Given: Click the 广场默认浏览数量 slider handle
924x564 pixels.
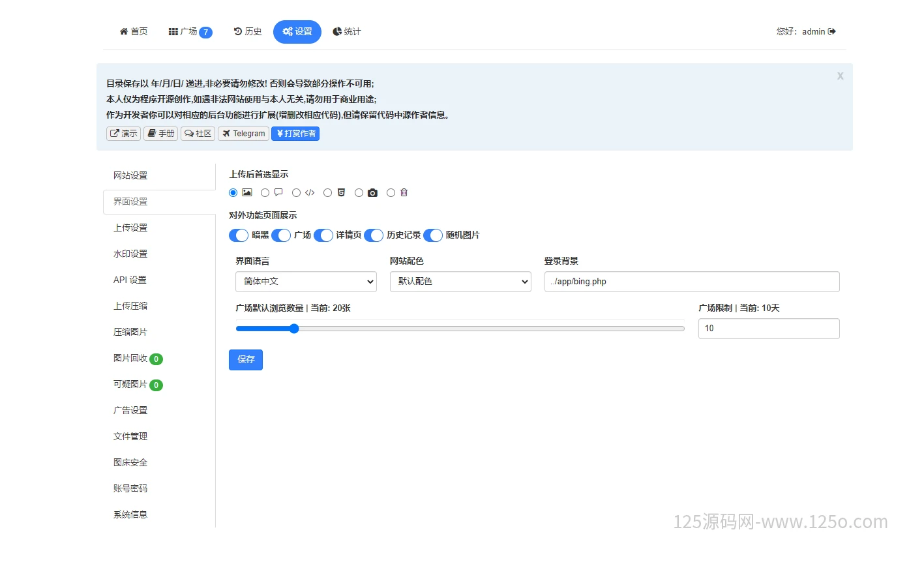Looking at the screenshot, I should (x=294, y=329).
